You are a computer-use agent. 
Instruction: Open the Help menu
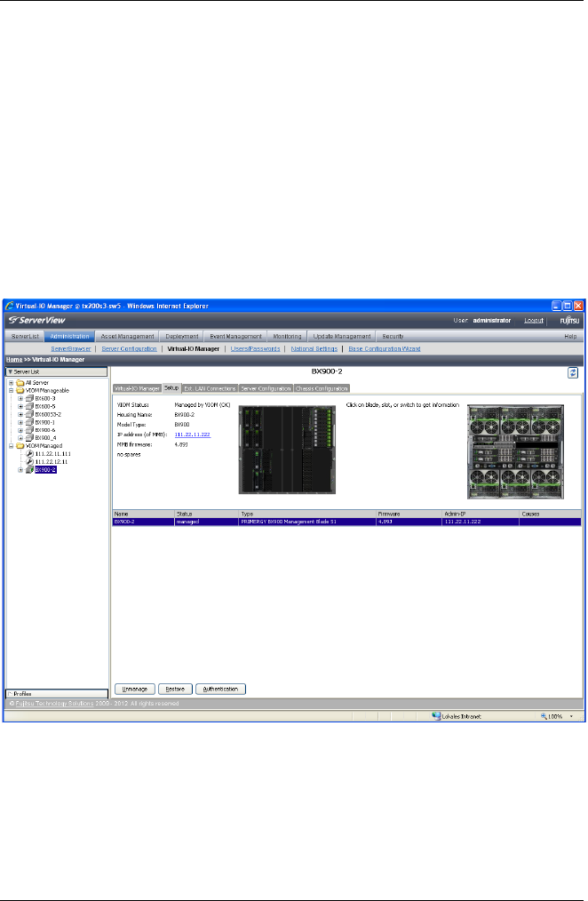pyautogui.click(x=570, y=336)
